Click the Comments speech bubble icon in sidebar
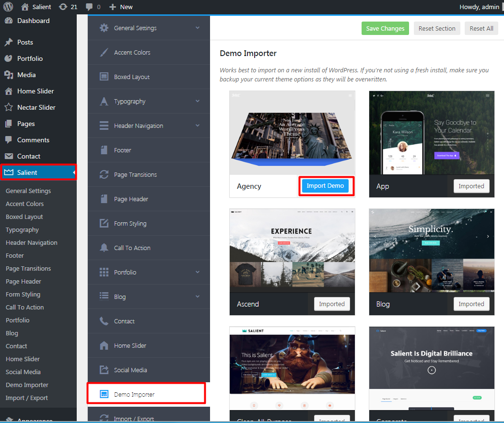 pyautogui.click(x=9, y=140)
